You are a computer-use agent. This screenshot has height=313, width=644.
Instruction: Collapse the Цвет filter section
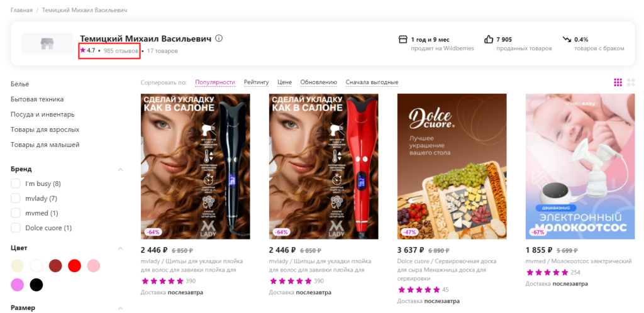click(x=120, y=248)
